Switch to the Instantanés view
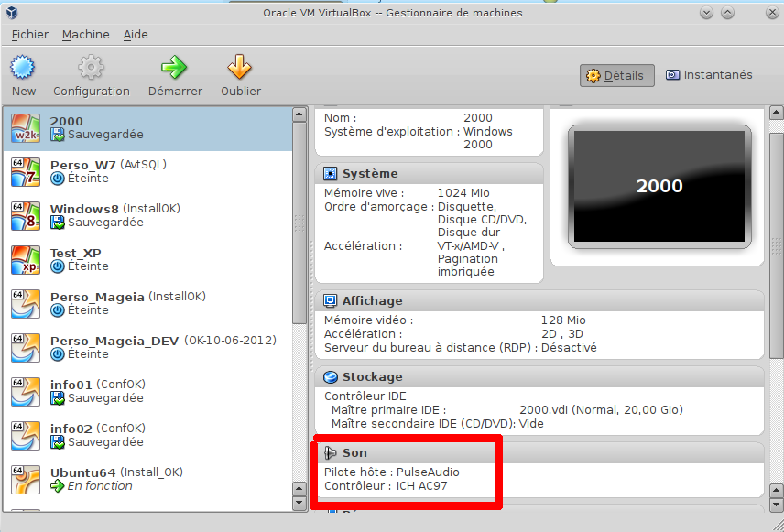 click(709, 75)
